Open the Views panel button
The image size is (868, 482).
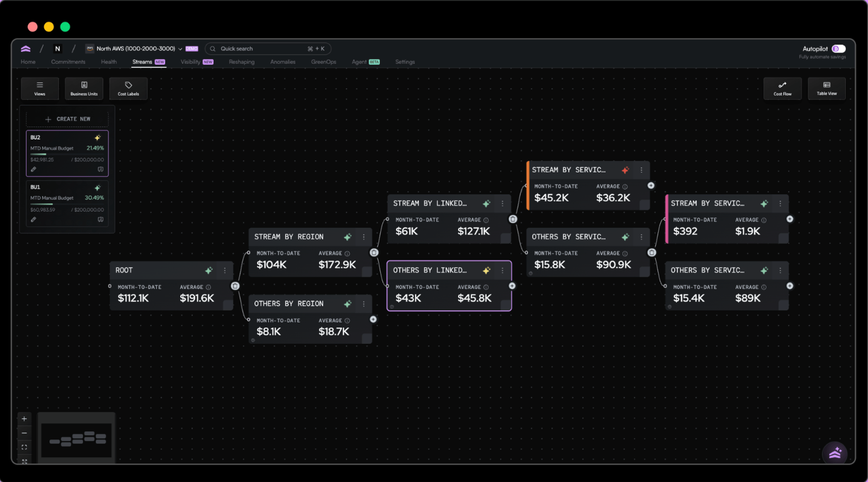40,88
